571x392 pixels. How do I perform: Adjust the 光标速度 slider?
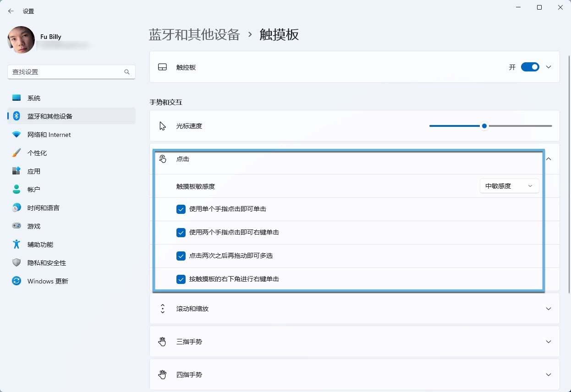tap(484, 125)
